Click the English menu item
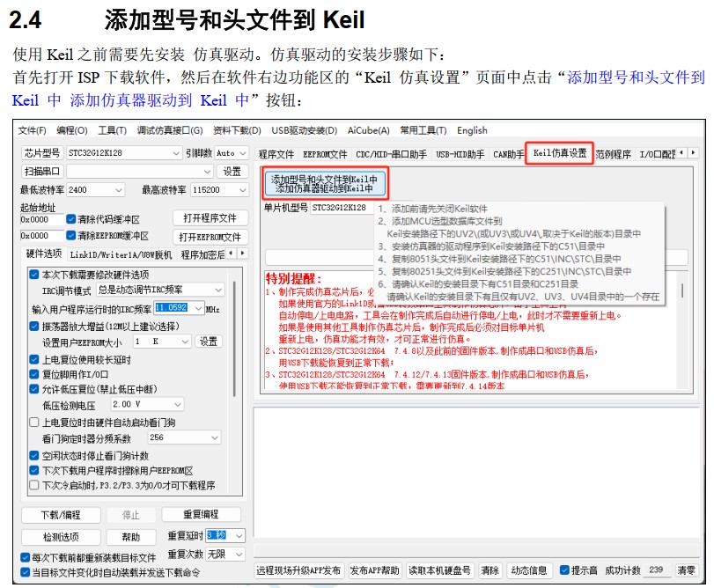 click(x=472, y=130)
